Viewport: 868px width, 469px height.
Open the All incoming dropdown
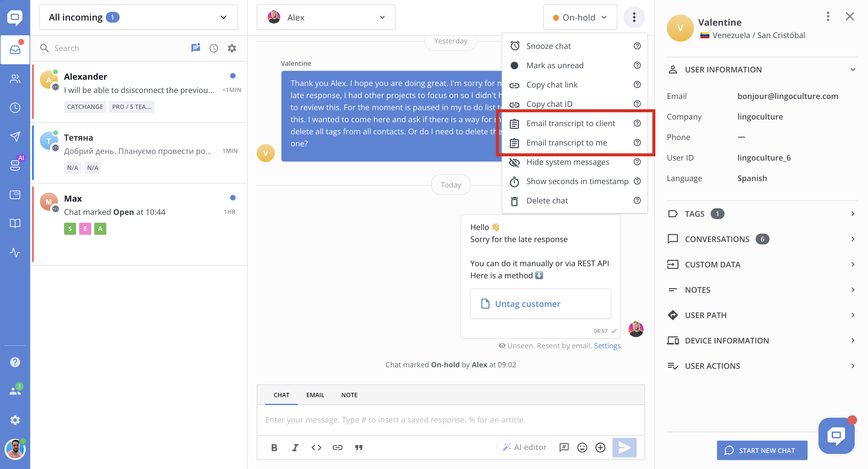click(x=138, y=17)
